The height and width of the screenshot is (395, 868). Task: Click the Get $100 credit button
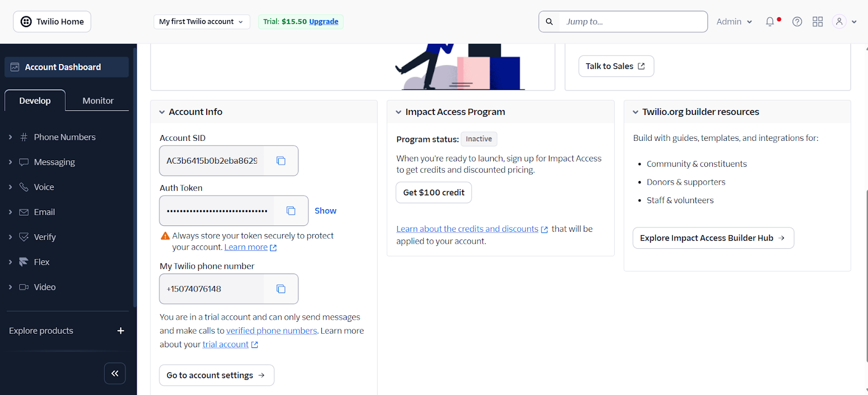[433, 192]
